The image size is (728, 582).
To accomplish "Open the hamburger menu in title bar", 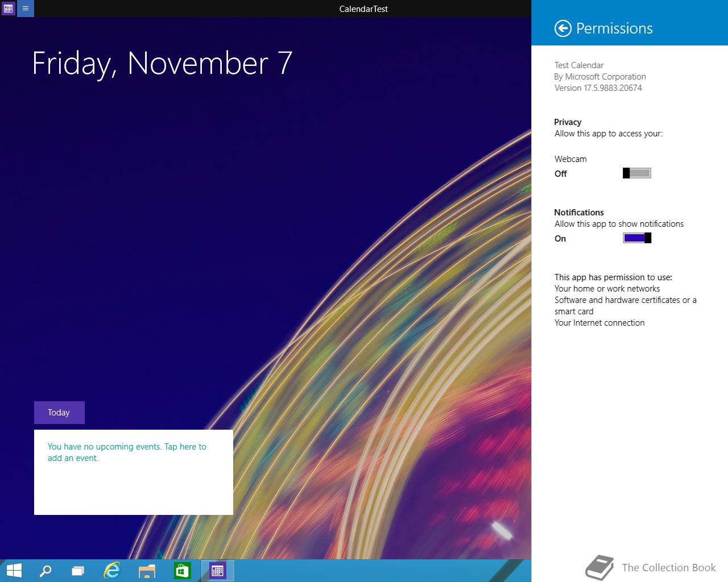I will 26,9.
